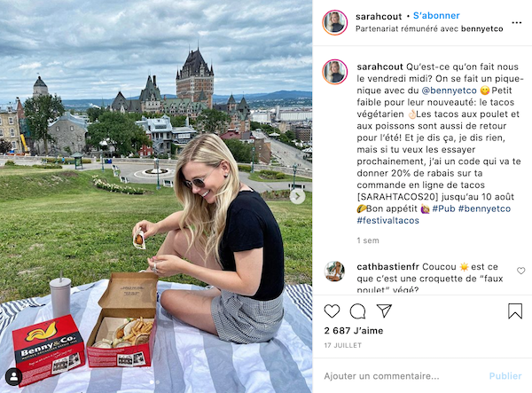Like cathbastienfr's comment with small heart

coord(520,271)
